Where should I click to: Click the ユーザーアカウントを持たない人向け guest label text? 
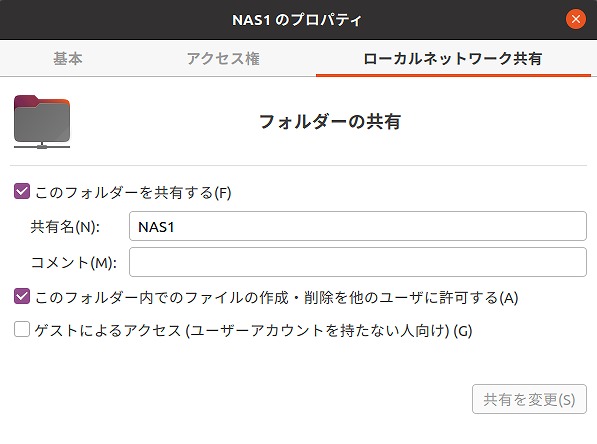(x=317, y=330)
